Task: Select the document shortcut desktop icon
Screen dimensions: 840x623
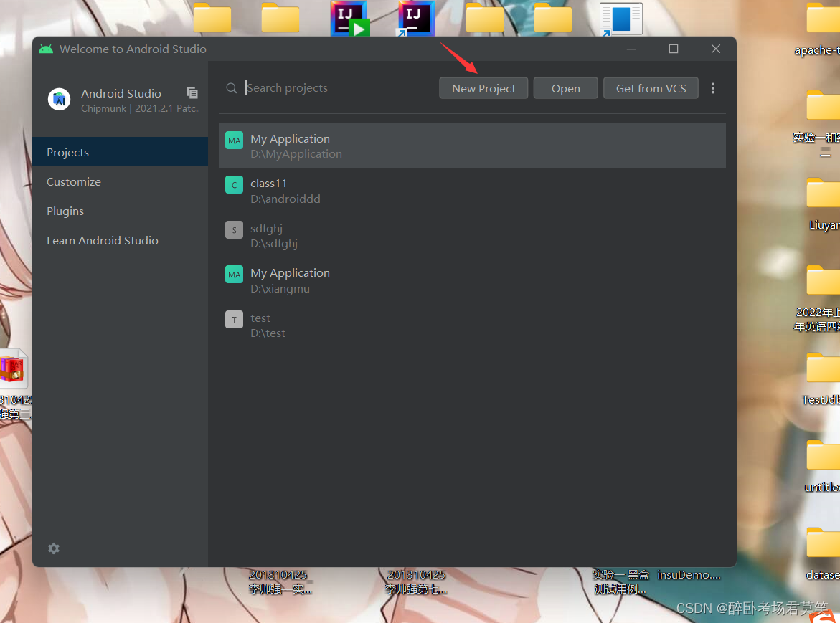Action: (621, 19)
